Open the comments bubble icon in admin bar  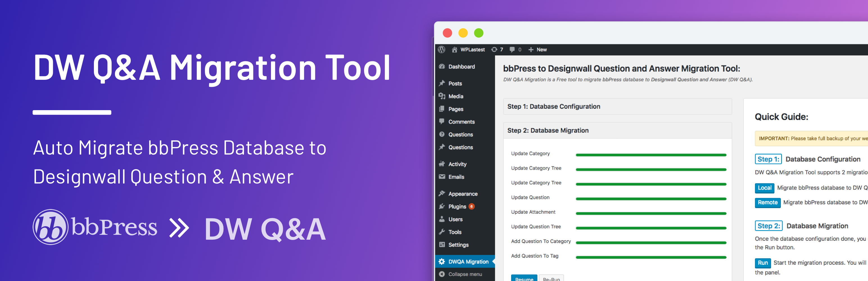pyautogui.click(x=512, y=49)
